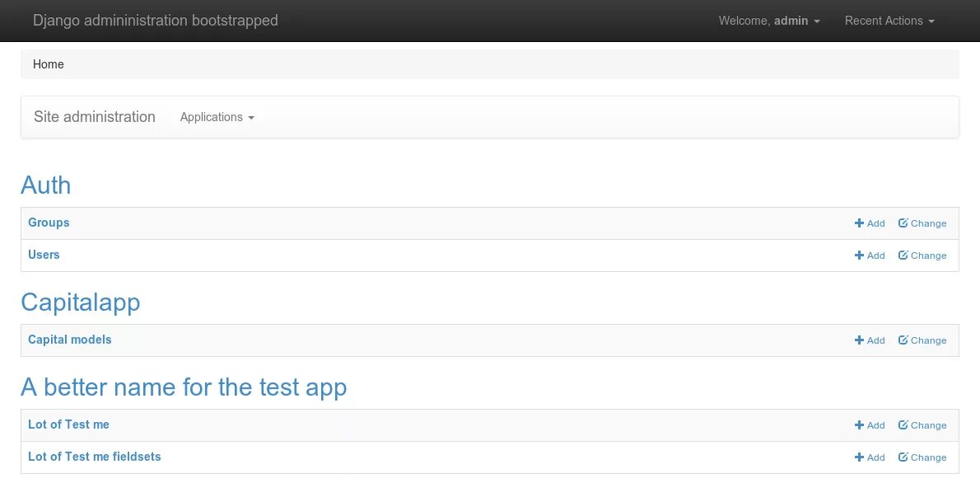Image resolution: width=980 pixels, height=497 pixels.
Task: Expand the Applications dropdown
Action: point(217,117)
